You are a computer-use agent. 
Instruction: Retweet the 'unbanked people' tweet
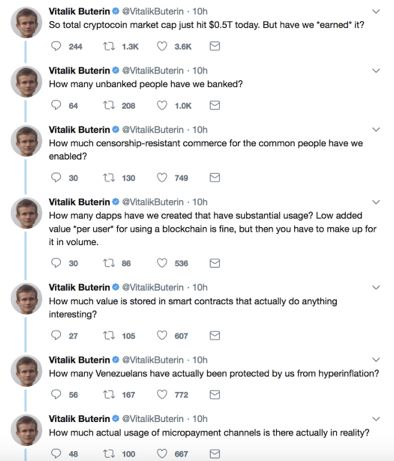tap(108, 105)
